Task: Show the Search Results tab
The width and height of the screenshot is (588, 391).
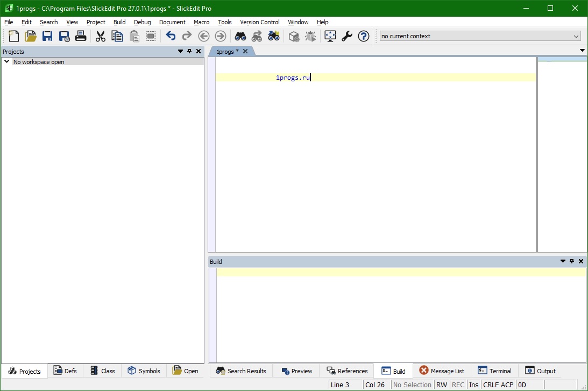Action: coord(241,371)
